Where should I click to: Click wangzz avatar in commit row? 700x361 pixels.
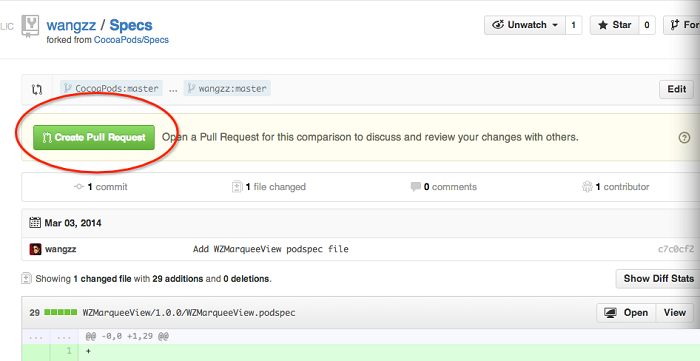click(x=36, y=249)
